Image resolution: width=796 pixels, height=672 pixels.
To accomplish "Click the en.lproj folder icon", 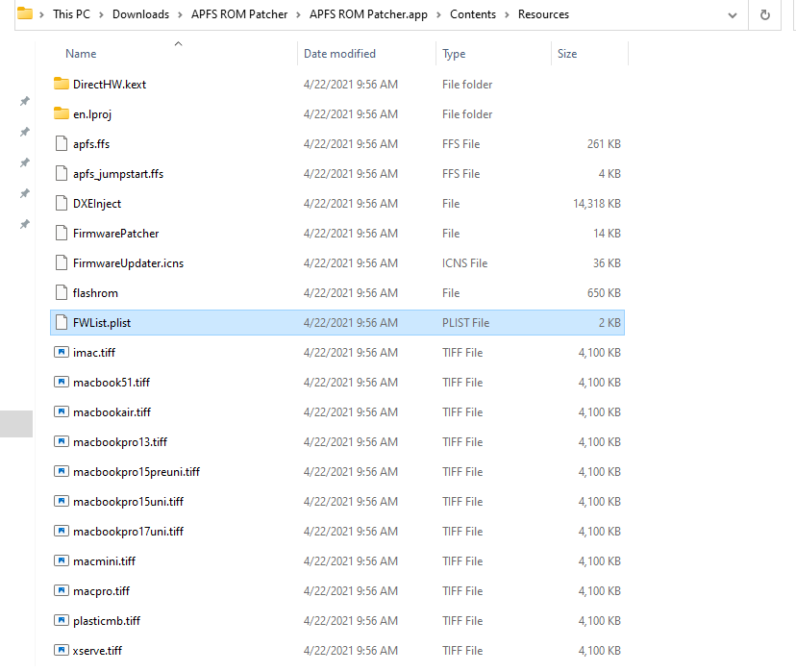I will click(61, 113).
